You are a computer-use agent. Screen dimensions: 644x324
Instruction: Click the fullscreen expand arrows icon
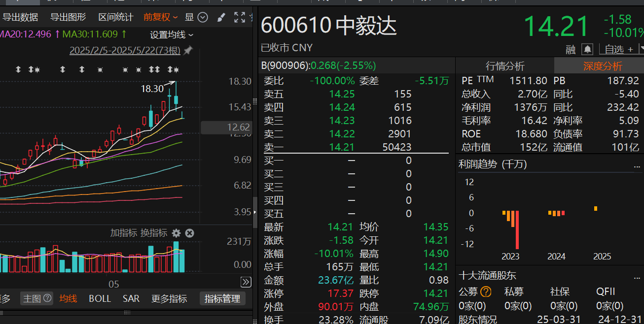(x=240, y=18)
